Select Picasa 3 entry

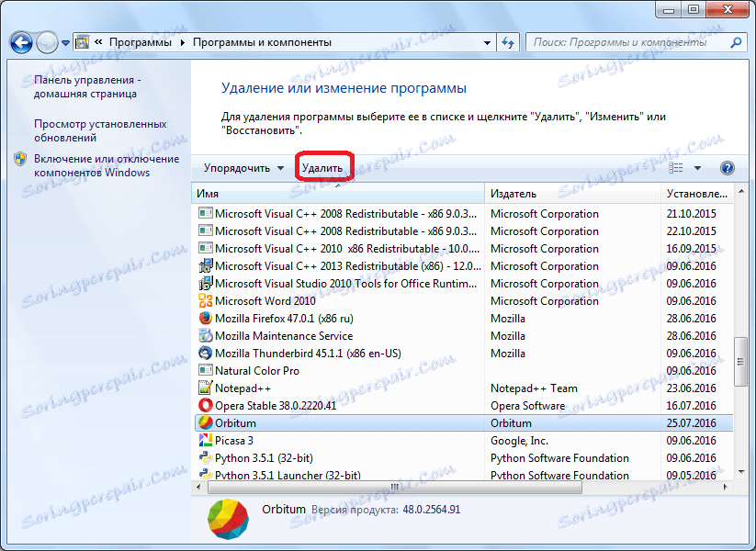point(464,441)
